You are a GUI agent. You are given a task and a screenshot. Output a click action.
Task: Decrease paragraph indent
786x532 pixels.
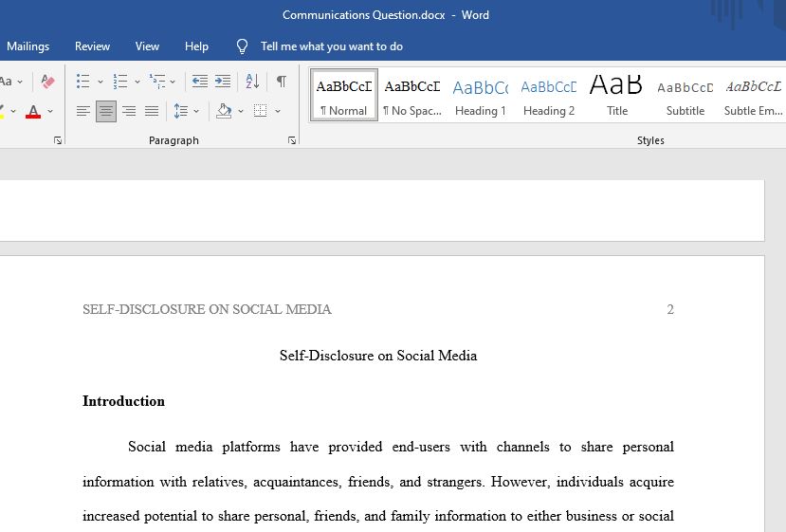pos(200,82)
